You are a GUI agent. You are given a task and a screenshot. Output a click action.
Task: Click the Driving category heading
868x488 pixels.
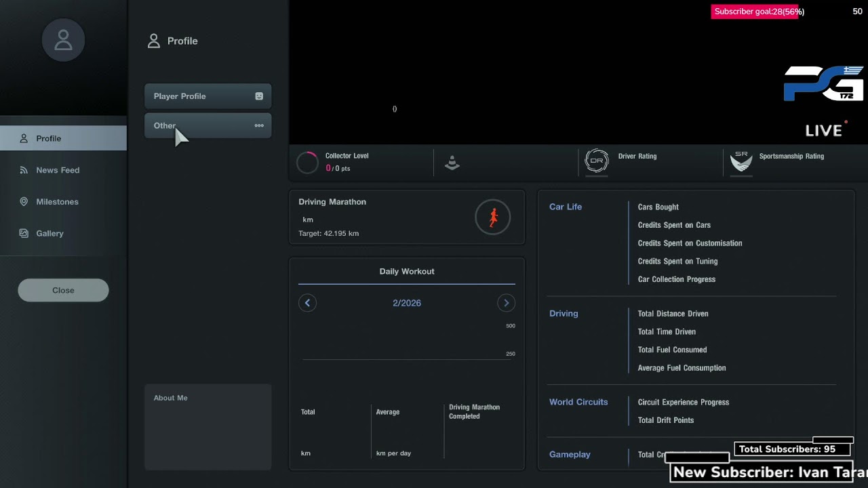point(564,314)
